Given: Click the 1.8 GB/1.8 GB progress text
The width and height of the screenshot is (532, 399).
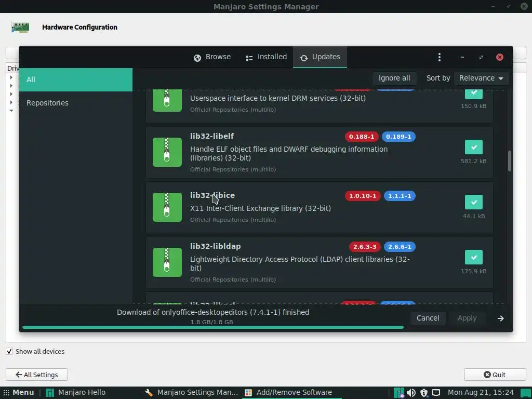Looking at the screenshot, I should 212,322.
